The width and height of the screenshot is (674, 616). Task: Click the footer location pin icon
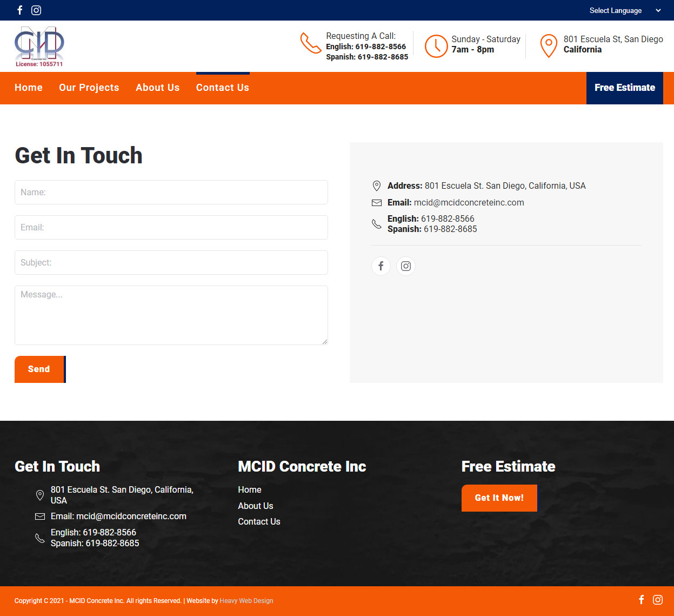[40, 495]
